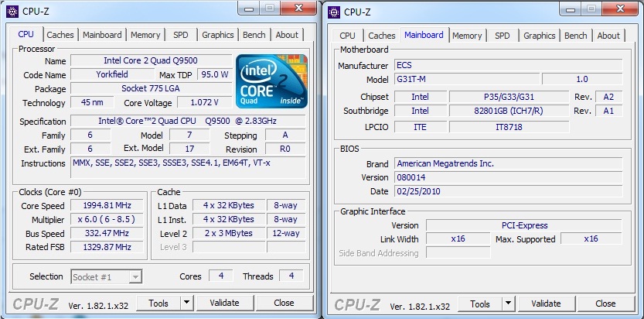Open Memory tab in the right window

click(x=467, y=36)
